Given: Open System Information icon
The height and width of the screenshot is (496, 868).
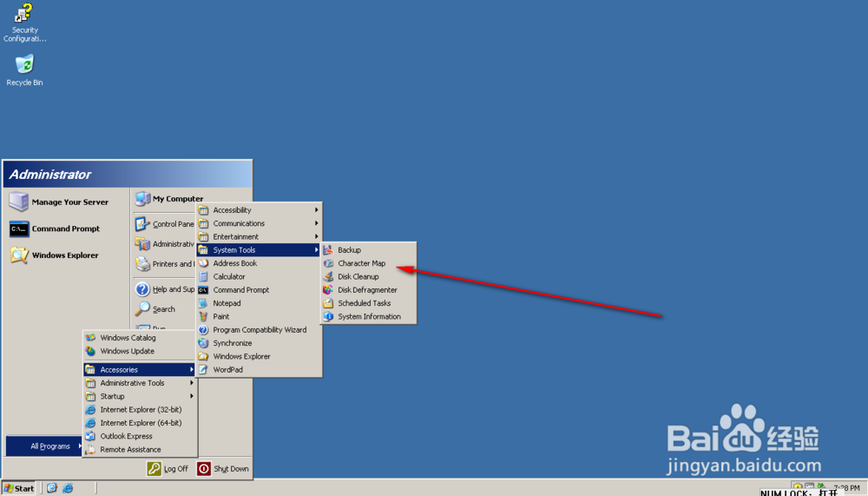Looking at the screenshot, I should point(328,316).
